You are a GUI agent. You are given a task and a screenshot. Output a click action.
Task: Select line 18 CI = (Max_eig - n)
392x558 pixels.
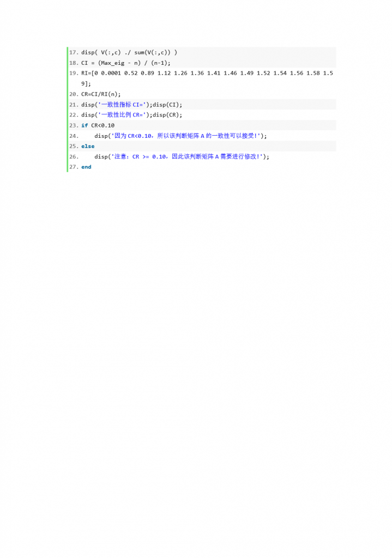tap(126, 63)
